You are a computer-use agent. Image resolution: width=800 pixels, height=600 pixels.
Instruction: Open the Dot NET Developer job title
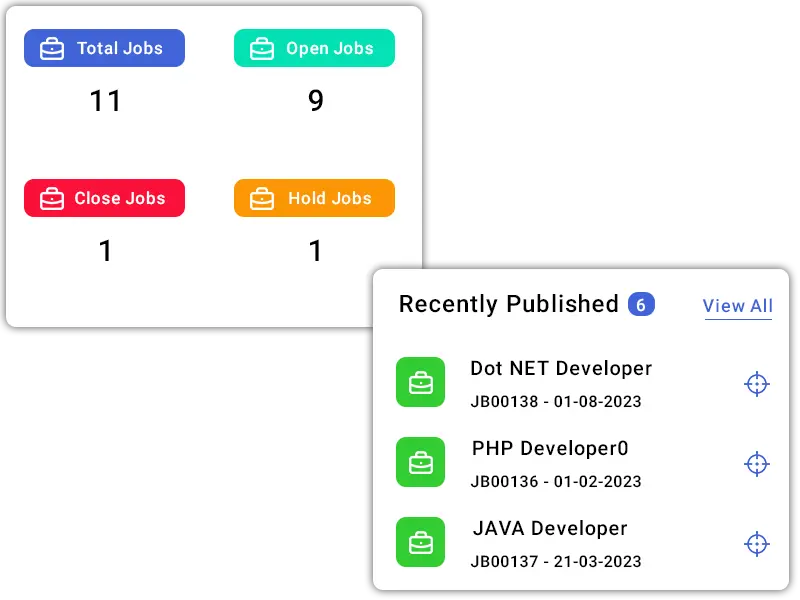(x=561, y=369)
